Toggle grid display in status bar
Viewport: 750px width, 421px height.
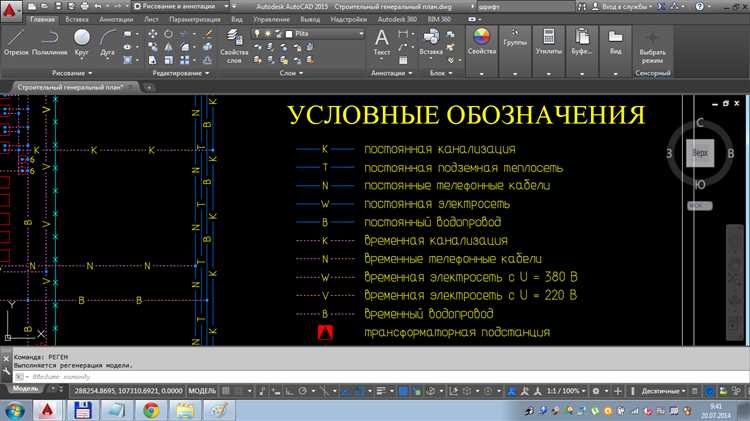[x=226, y=391]
